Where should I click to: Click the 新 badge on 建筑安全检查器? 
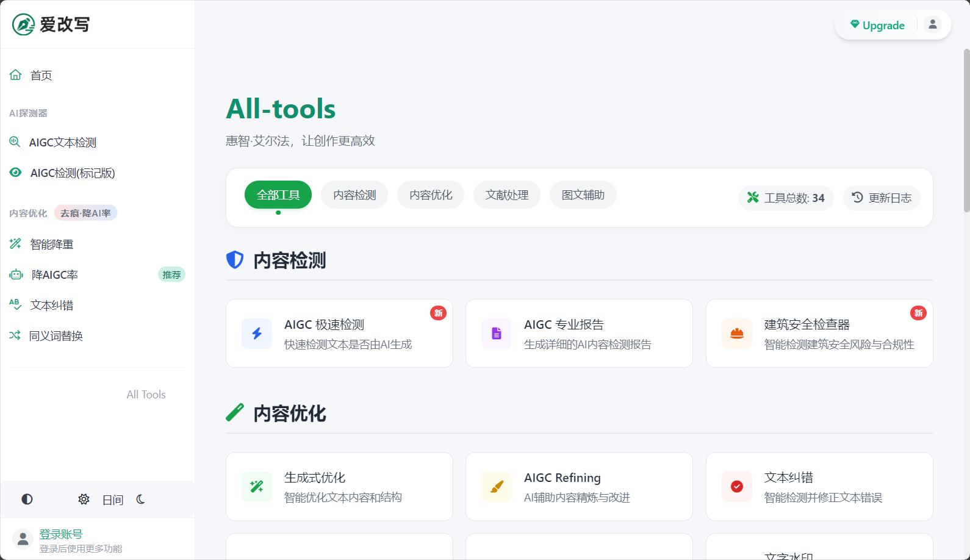tap(918, 313)
